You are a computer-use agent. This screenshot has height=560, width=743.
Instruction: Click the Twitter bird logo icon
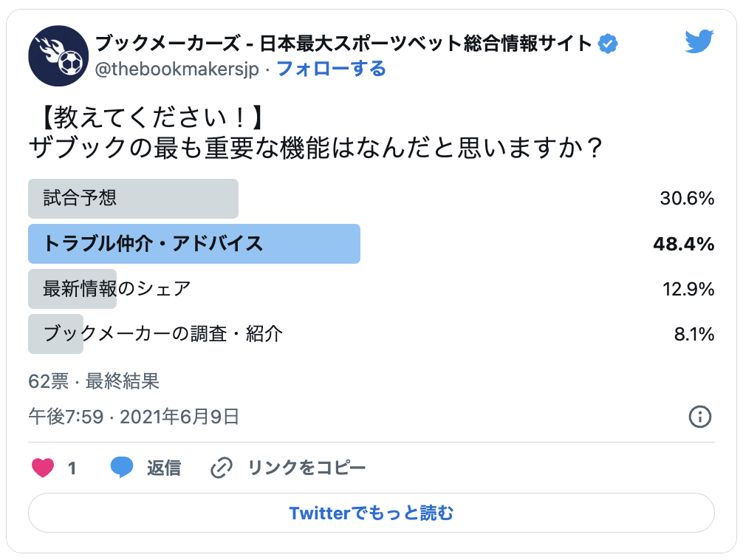699,43
